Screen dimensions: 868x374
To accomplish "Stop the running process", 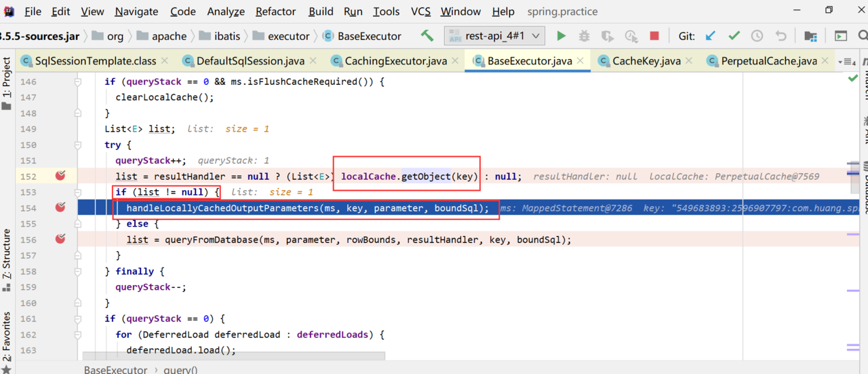I will pyautogui.click(x=654, y=36).
